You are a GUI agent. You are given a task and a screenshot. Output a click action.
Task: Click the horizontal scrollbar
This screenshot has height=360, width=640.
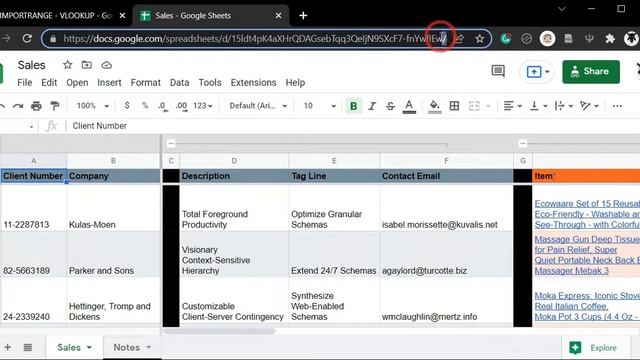(219, 331)
